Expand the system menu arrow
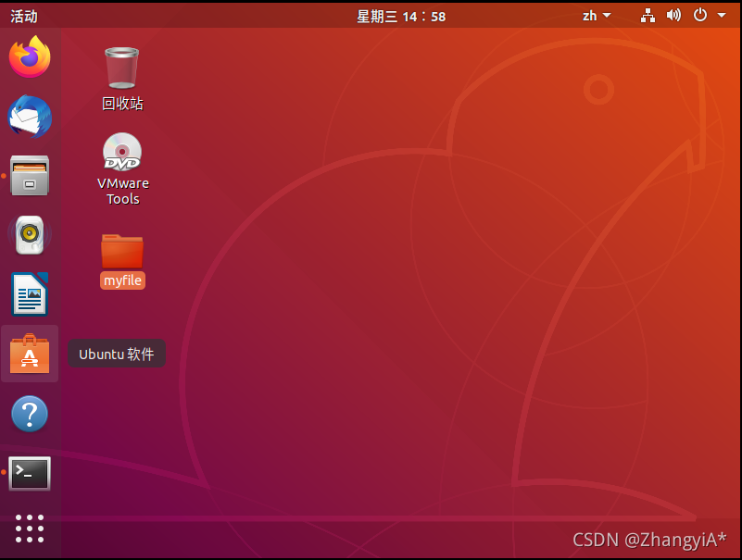Screen dimensions: 742x560 point(722,15)
